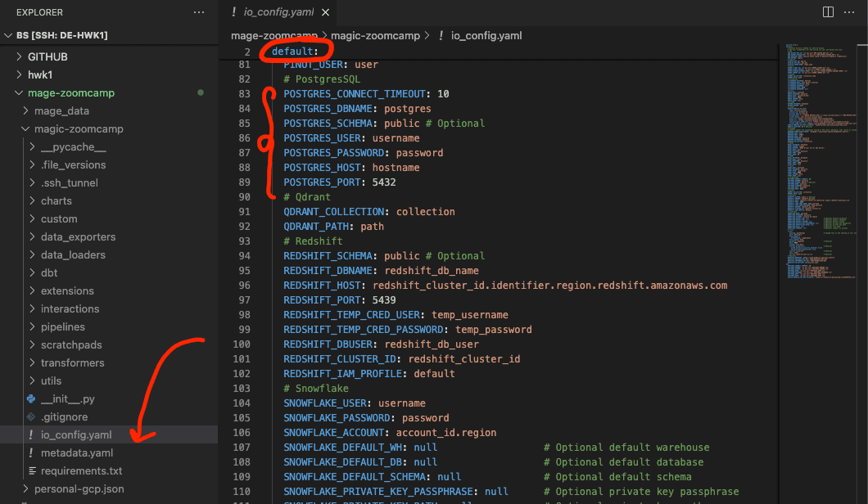Click line number 83 in gutter

[244, 94]
